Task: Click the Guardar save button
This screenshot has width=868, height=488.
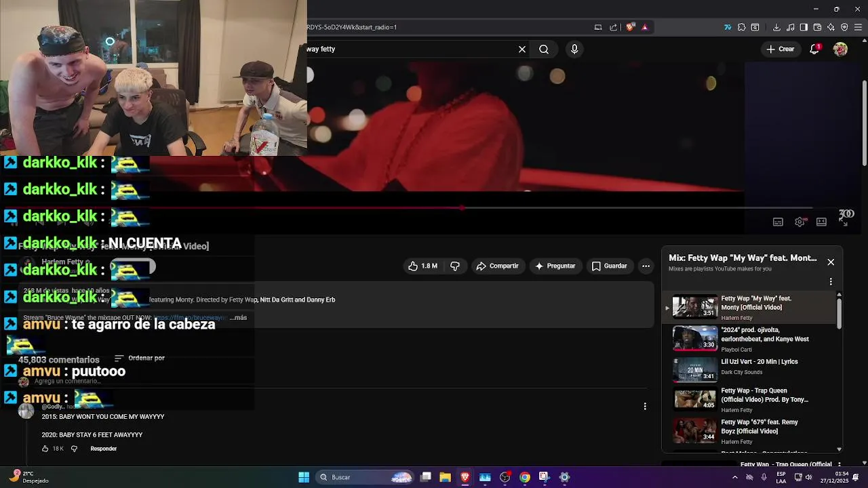Action: pyautogui.click(x=609, y=266)
